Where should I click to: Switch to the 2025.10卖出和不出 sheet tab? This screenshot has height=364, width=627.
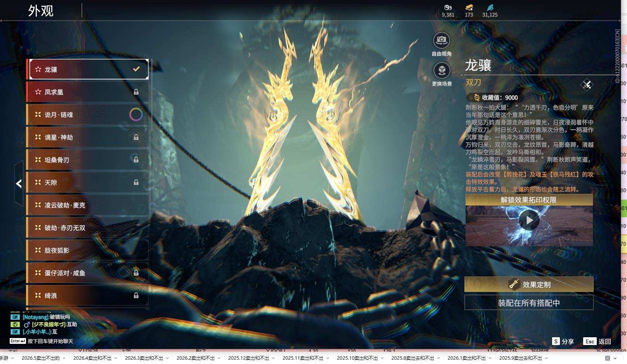tap(357, 358)
